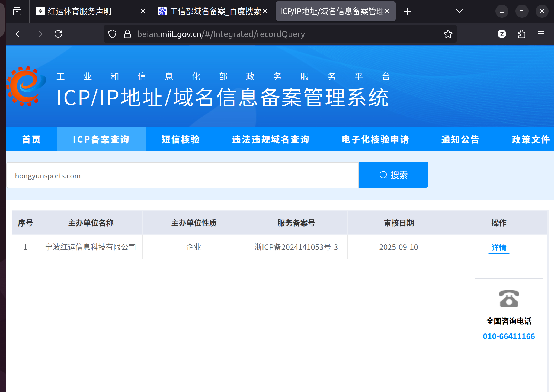The image size is (554, 392).
Task: Click the 搜索 search button
Action: point(393,175)
